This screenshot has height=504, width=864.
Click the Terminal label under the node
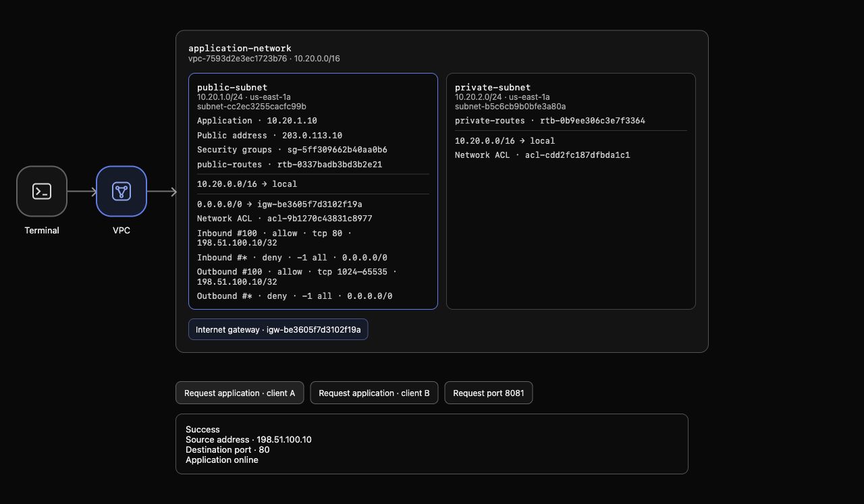[42, 230]
